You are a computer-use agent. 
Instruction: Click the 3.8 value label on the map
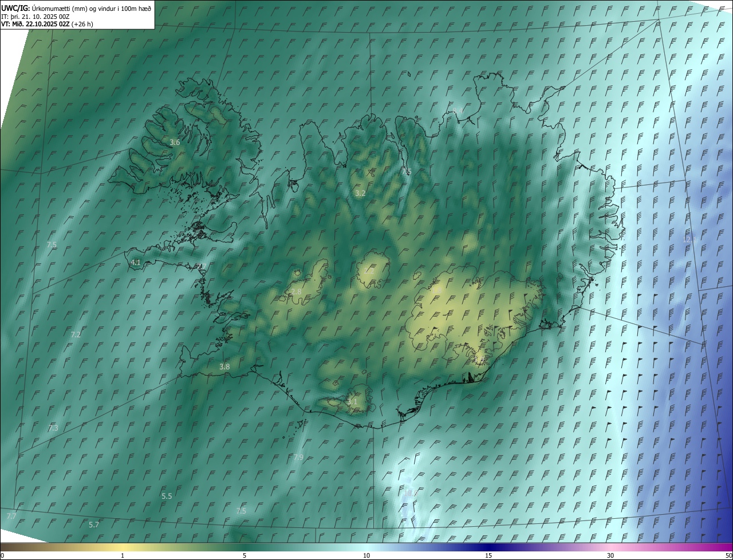(224, 367)
